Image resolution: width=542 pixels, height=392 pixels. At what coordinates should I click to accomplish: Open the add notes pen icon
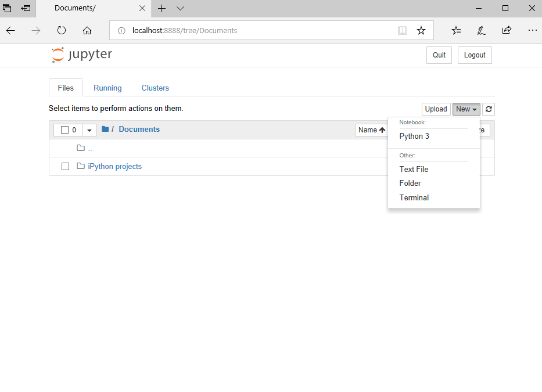482,31
